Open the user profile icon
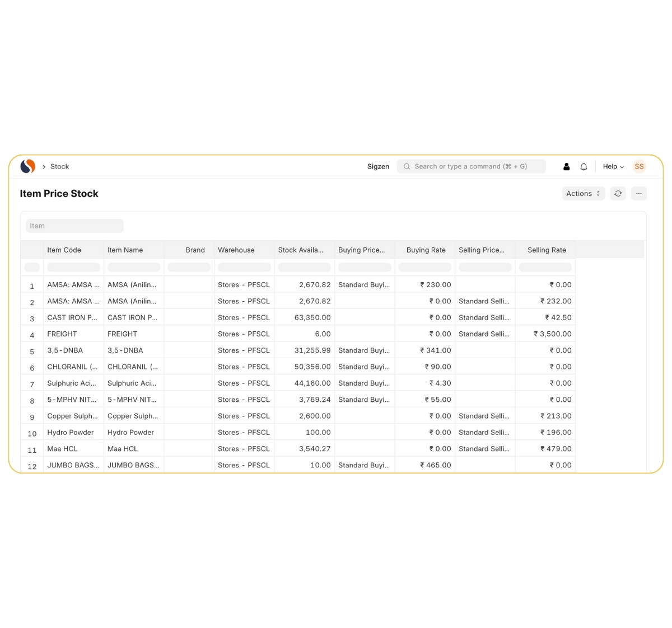 pos(566,166)
